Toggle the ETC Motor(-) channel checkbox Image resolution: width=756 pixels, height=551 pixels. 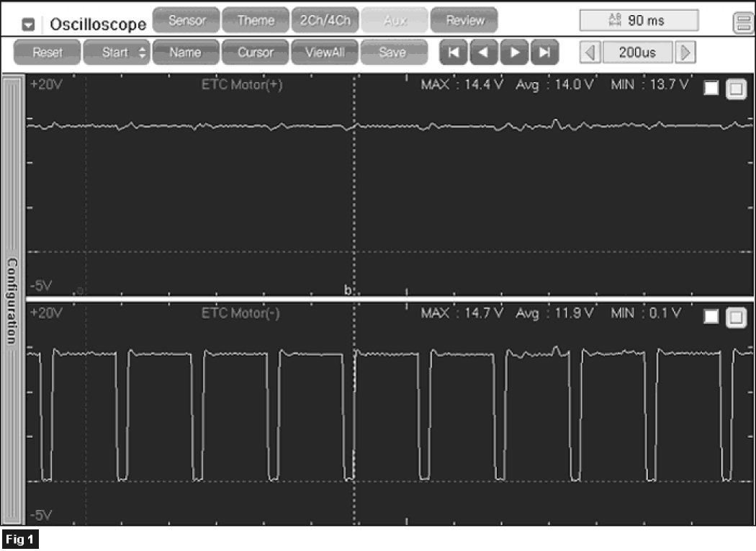point(711,318)
